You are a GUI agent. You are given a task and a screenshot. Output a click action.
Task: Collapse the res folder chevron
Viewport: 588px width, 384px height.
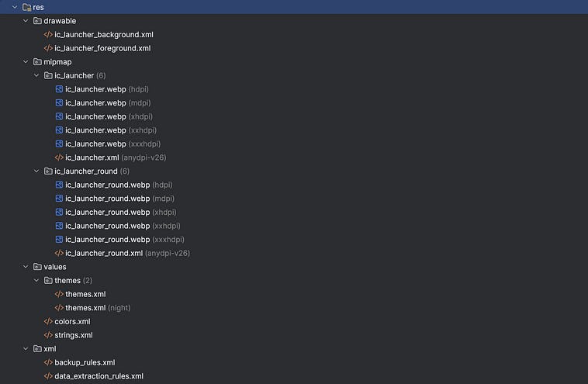tap(15, 7)
